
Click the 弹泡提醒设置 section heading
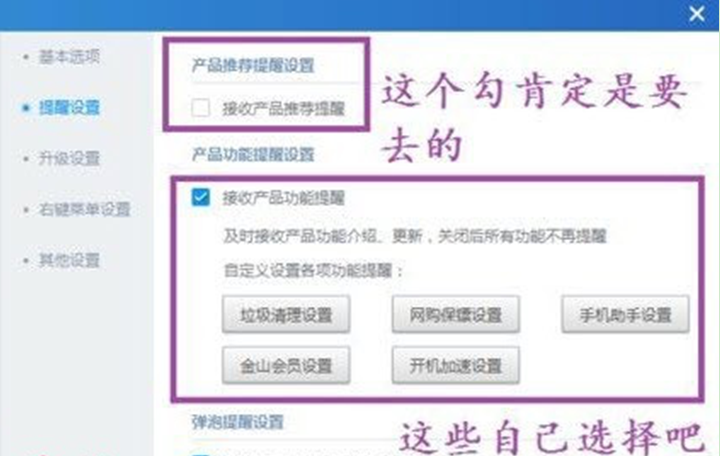[x=238, y=422]
